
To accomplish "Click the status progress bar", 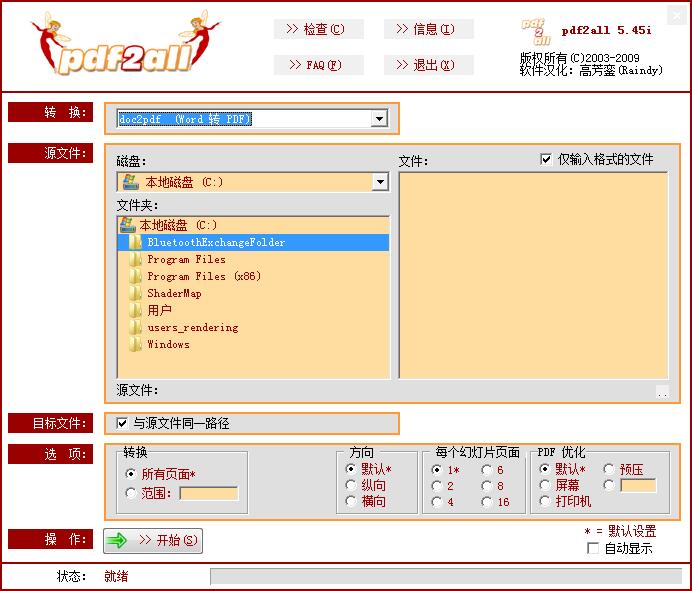I will pos(446,576).
